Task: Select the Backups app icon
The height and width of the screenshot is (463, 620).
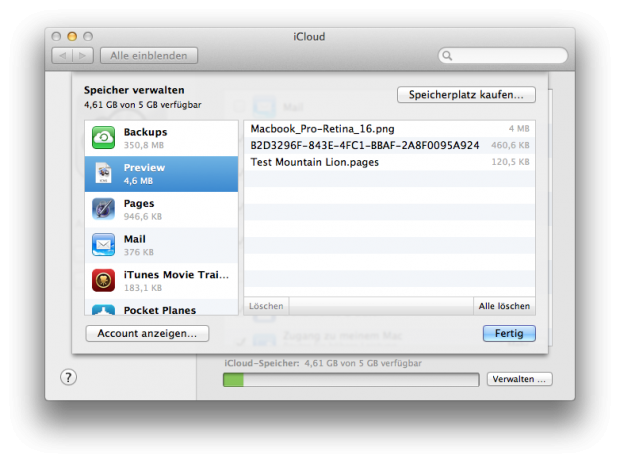Action: pyautogui.click(x=104, y=138)
